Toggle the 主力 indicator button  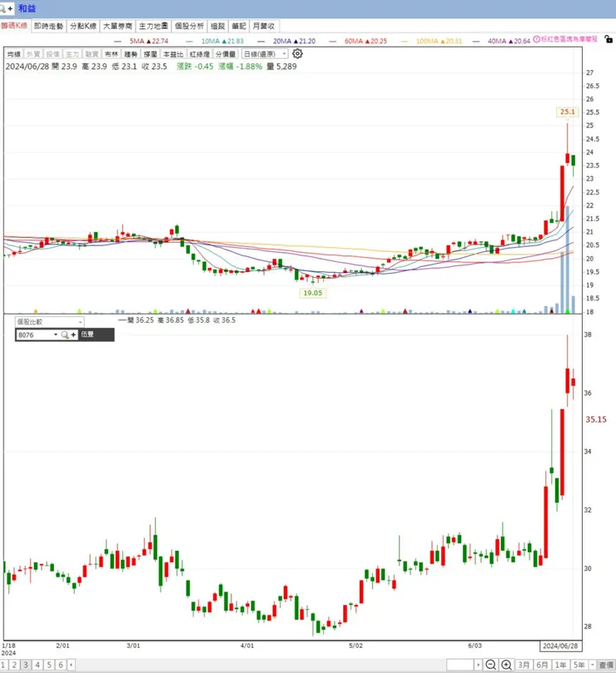[x=72, y=54]
